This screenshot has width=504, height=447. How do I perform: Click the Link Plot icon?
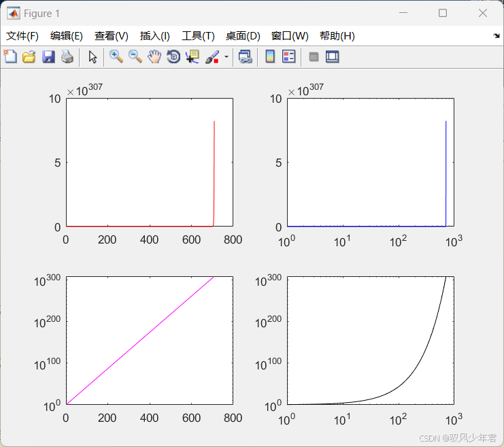click(x=246, y=57)
